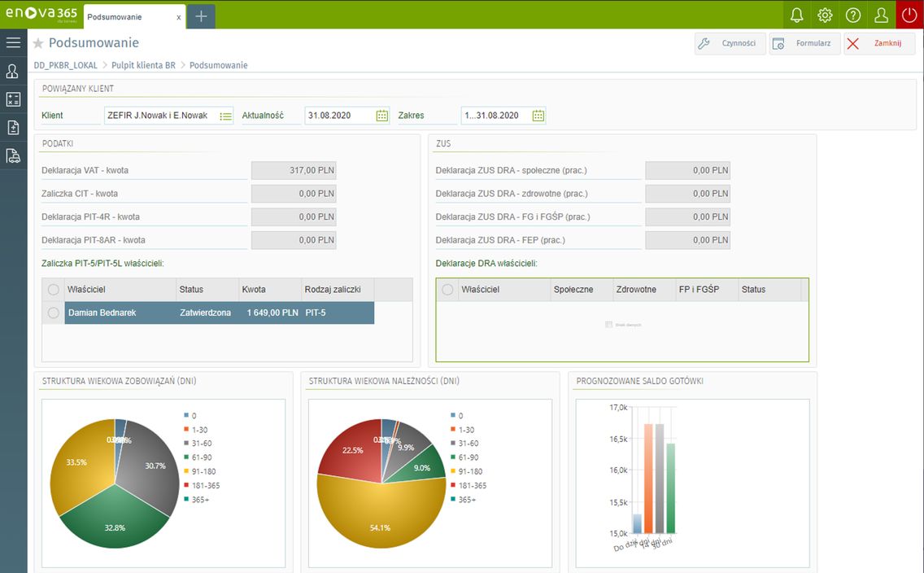Toggle favorite star next to Podsumowanie

point(38,43)
